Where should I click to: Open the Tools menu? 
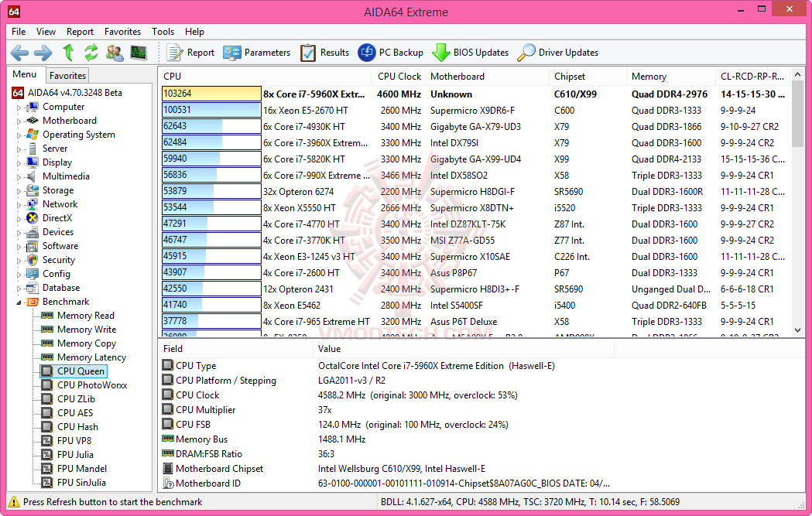[x=163, y=32]
